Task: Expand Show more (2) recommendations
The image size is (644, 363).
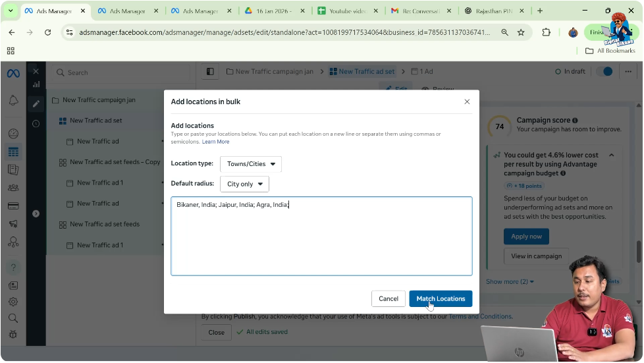Action: (x=510, y=281)
